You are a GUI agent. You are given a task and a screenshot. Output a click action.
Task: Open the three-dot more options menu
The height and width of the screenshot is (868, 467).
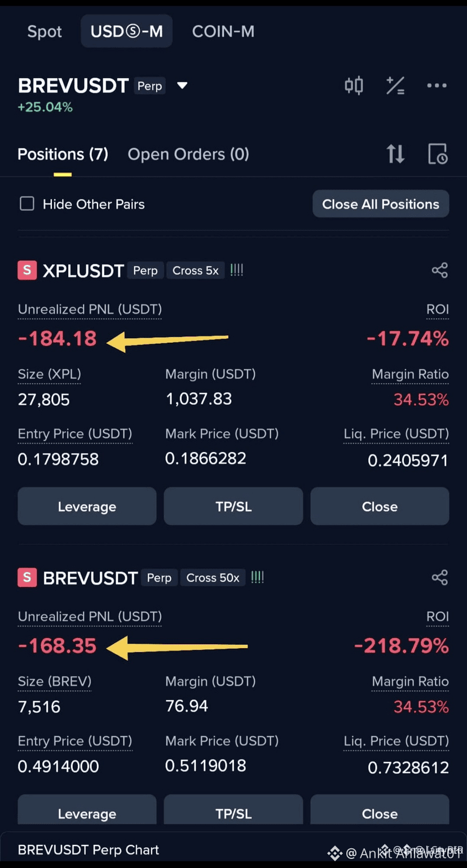pos(437,86)
